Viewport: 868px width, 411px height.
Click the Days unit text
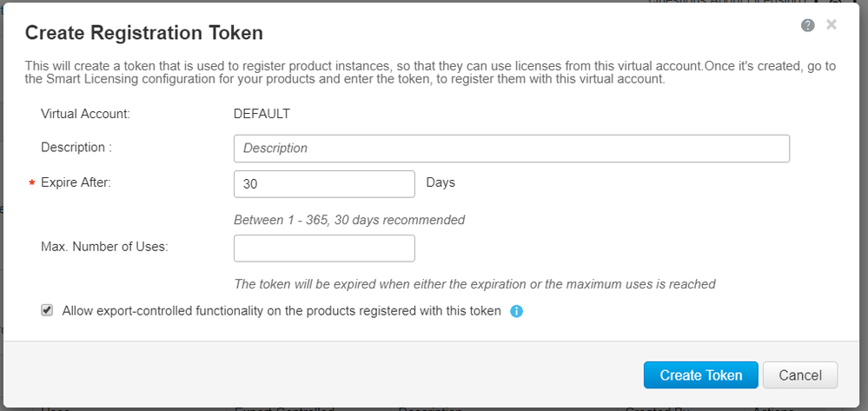coord(441,182)
